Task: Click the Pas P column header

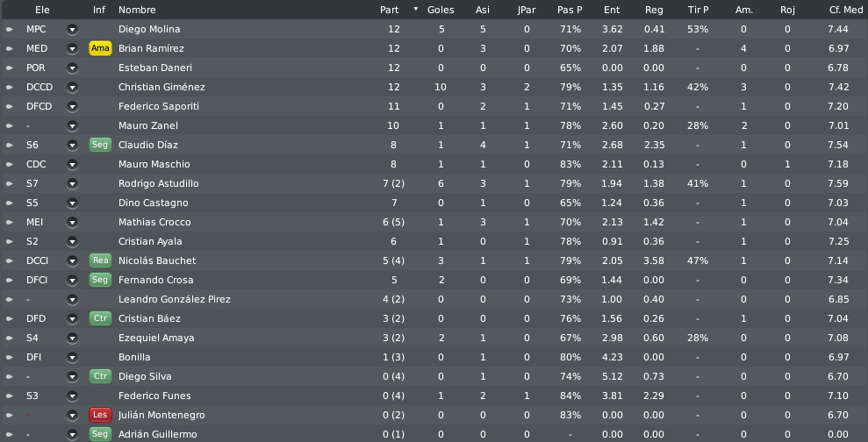Action: [x=570, y=10]
